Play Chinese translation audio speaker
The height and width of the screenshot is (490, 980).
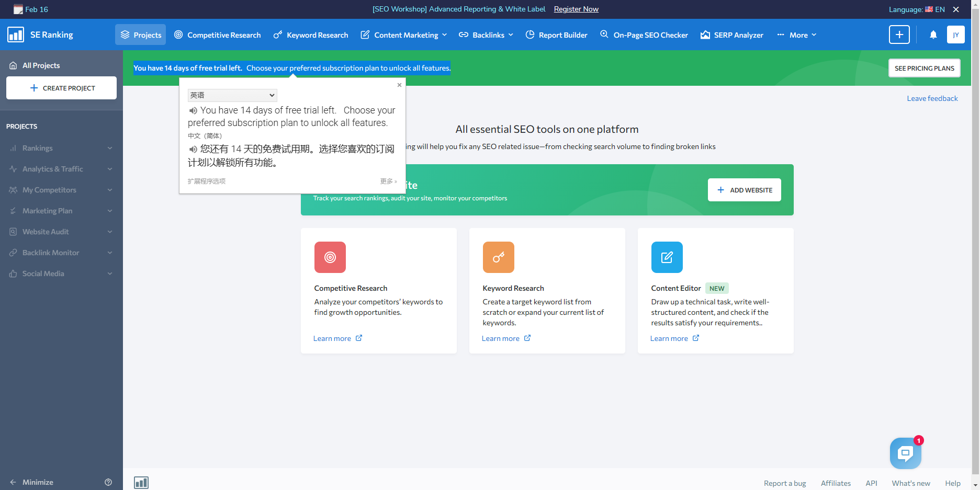193,149
